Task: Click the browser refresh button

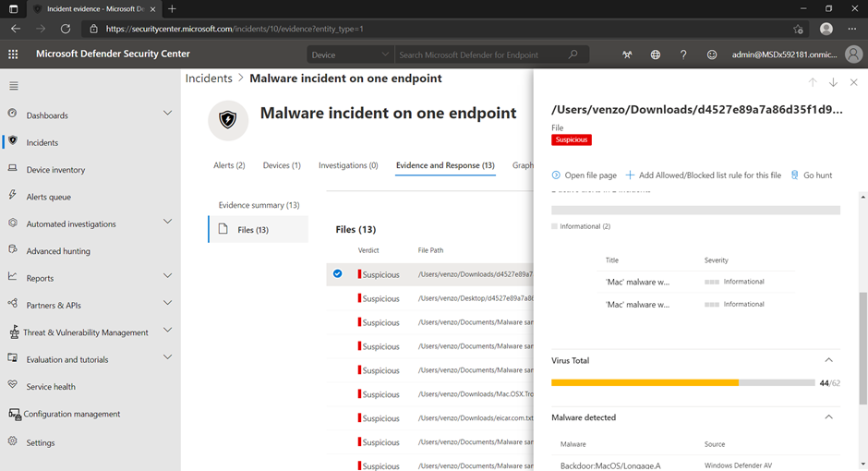Action: click(66, 29)
